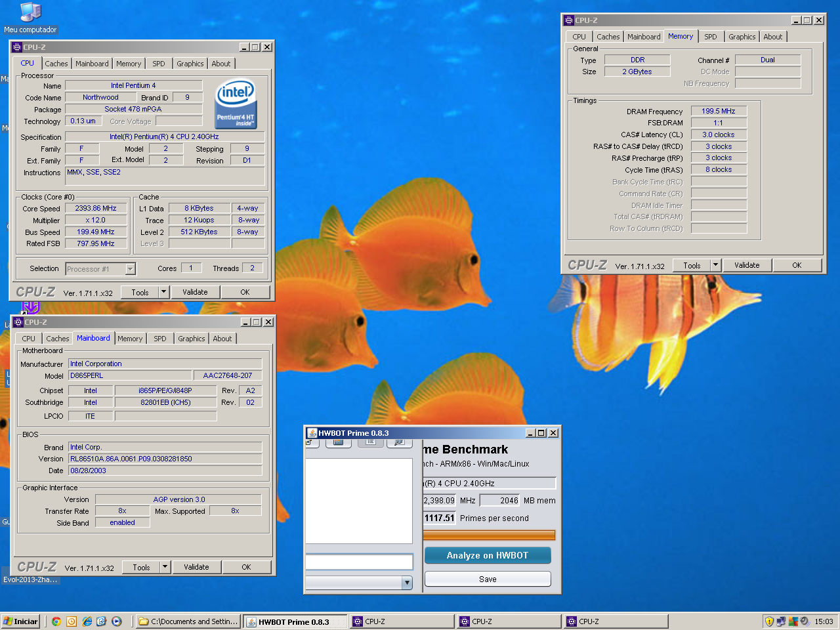Click the blue refresh-arrow quick launch icon

click(102, 621)
